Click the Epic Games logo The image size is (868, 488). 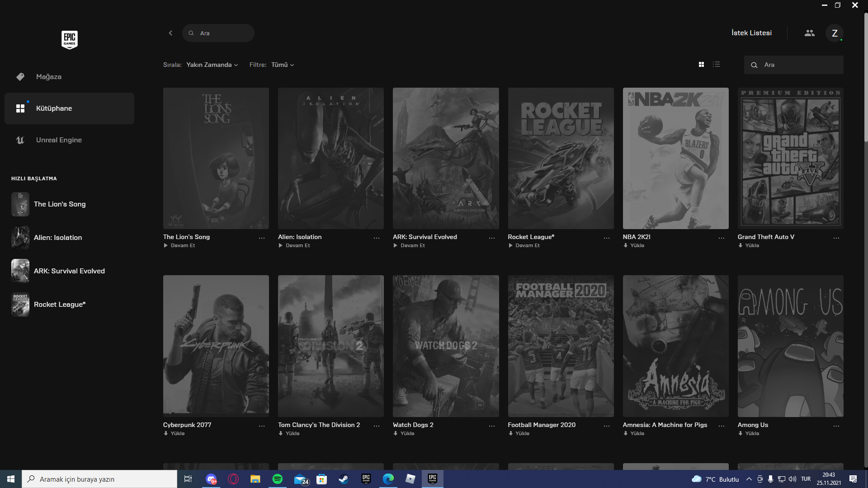pyautogui.click(x=70, y=40)
